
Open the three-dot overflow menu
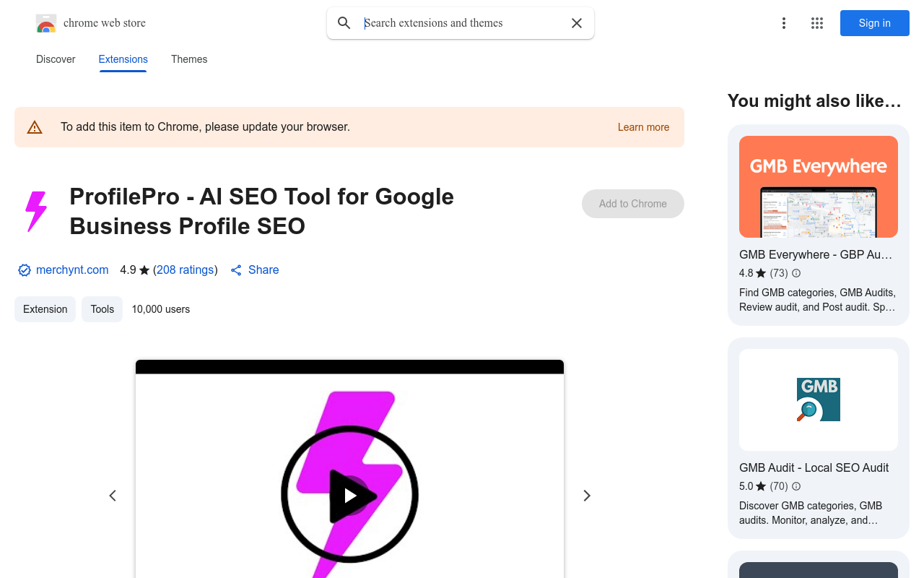tap(784, 22)
